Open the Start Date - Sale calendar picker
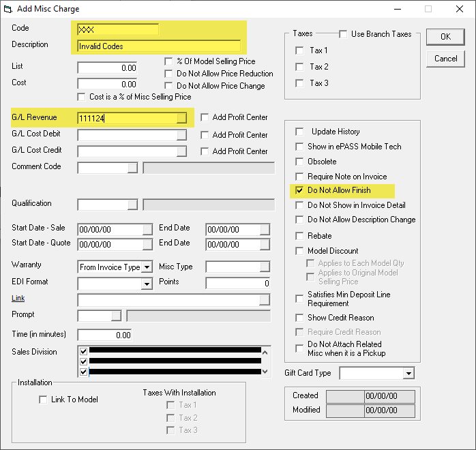This screenshot has height=450, width=476. [x=148, y=229]
